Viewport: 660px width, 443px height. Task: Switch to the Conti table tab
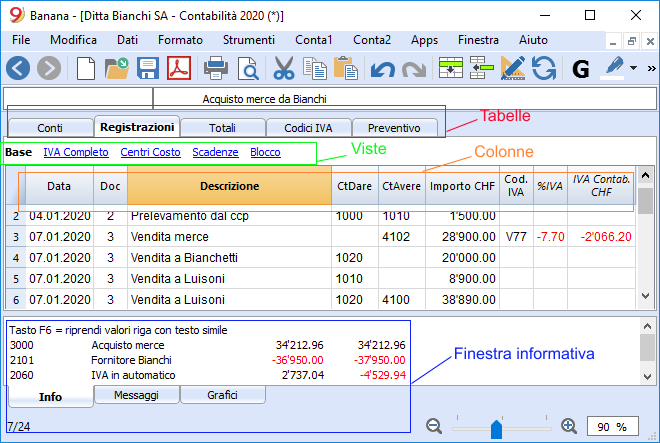click(50, 128)
